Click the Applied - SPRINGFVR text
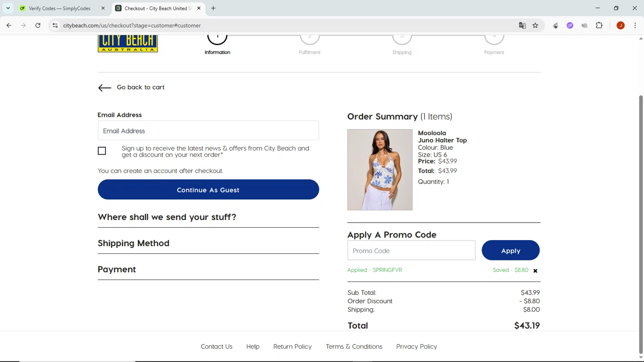Screen dimensions: 644x362 point(375,270)
